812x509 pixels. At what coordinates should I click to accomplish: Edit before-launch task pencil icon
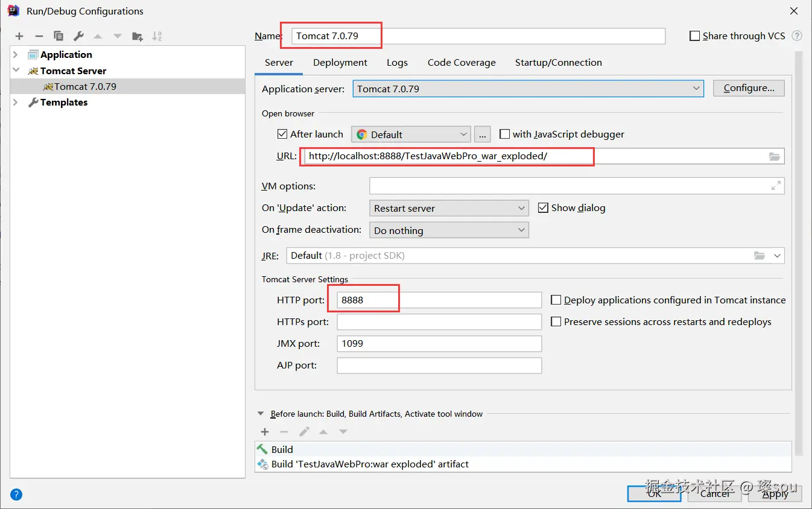click(304, 432)
